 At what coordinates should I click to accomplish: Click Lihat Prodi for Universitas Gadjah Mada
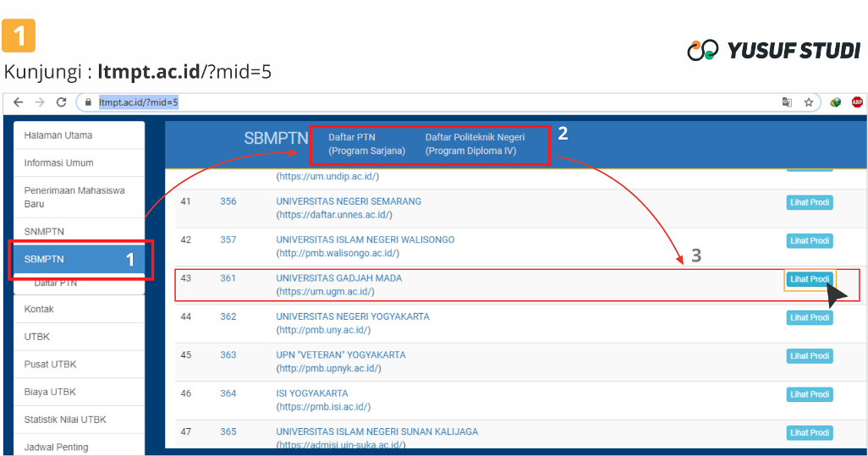tap(810, 279)
